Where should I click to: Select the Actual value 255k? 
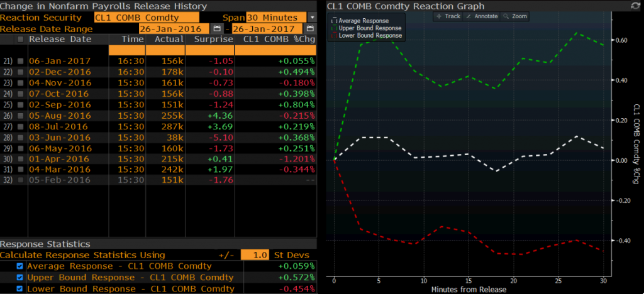[172, 116]
